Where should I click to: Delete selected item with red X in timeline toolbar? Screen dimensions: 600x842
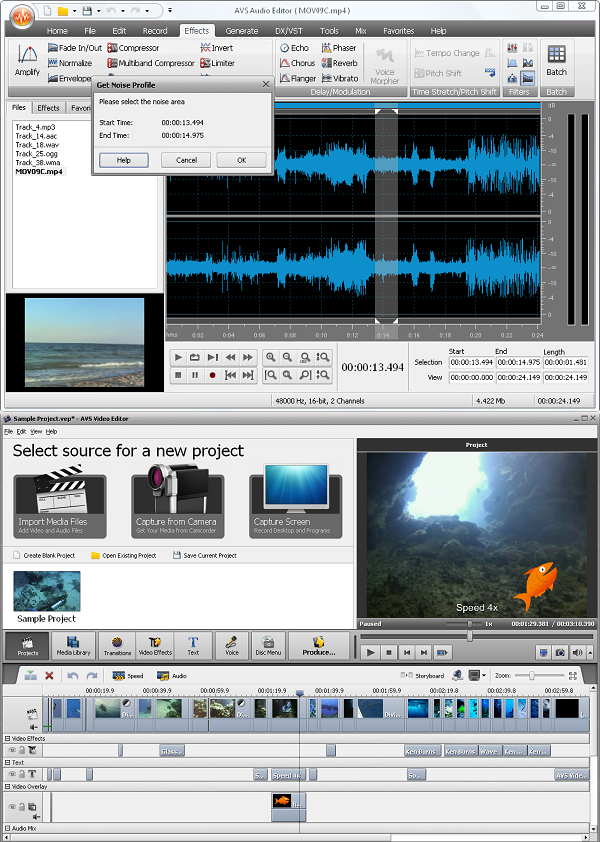(x=49, y=676)
